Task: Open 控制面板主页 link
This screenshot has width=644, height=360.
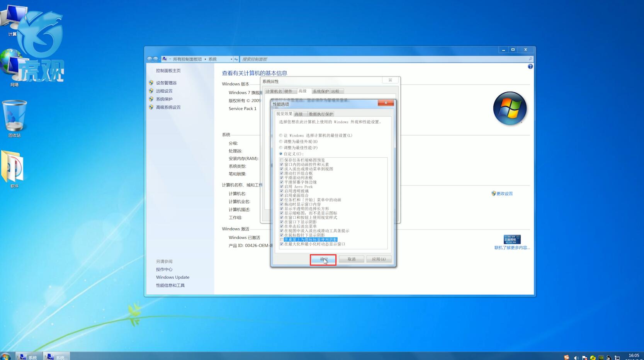Action: [168, 71]
